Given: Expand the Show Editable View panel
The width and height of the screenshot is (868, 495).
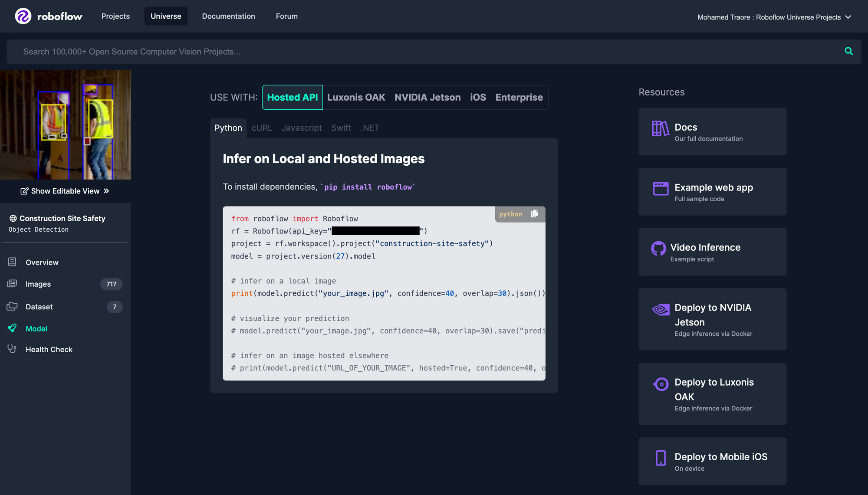Looking at the screenshot, I should tap(65, 191).
